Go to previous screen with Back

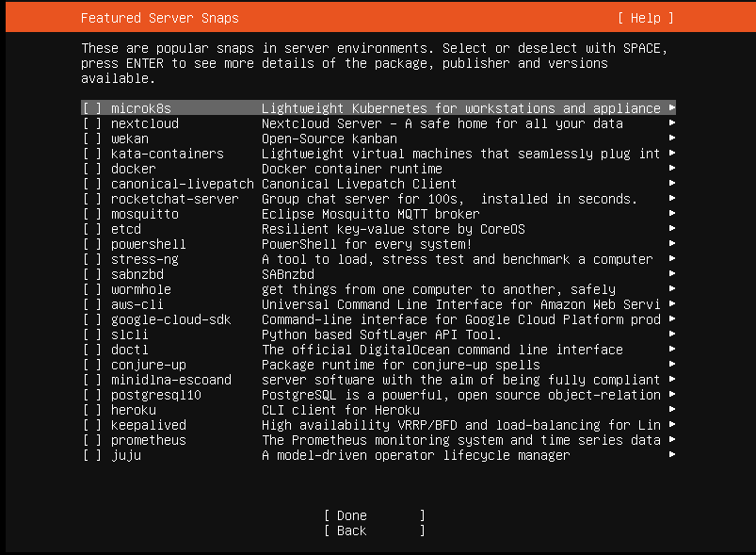point(375,531)
